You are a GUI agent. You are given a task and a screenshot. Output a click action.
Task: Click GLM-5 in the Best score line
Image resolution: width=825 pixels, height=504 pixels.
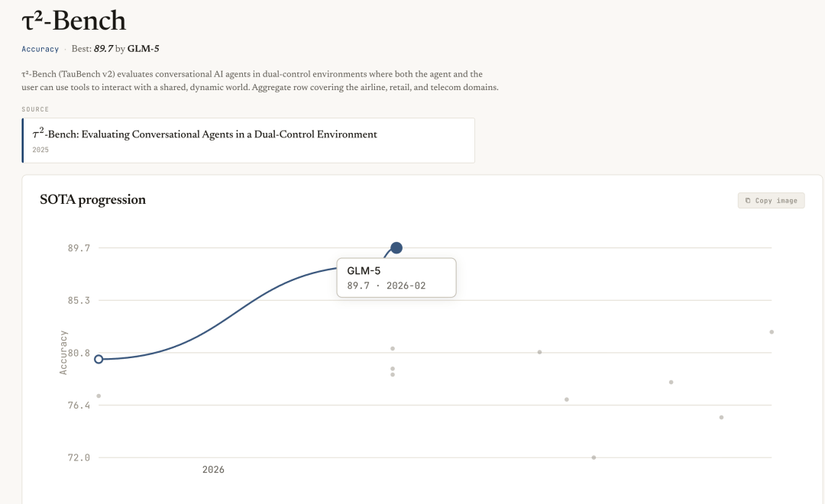click(143, 49)
